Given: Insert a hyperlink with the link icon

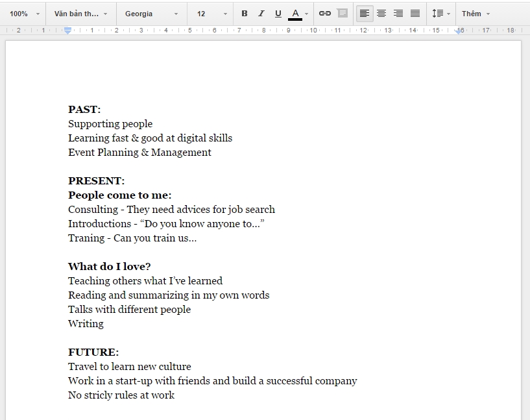Looking at the screenshot, I should click(325, 14).
